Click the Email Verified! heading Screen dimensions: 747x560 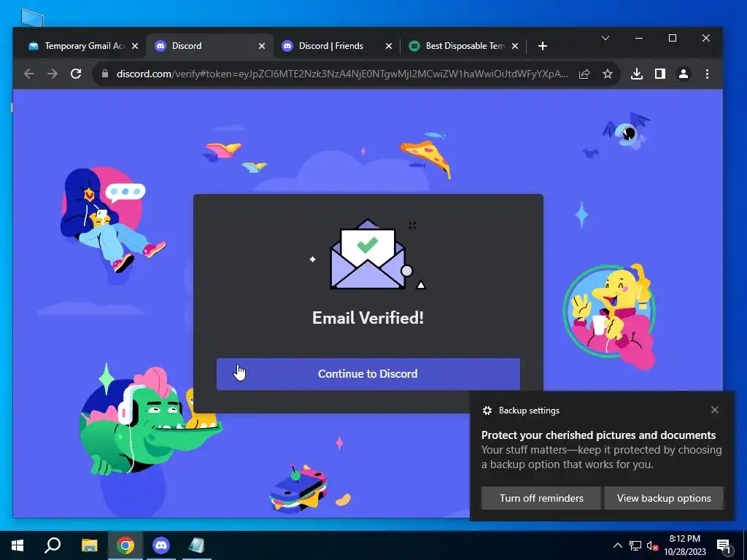coord(368,318)
